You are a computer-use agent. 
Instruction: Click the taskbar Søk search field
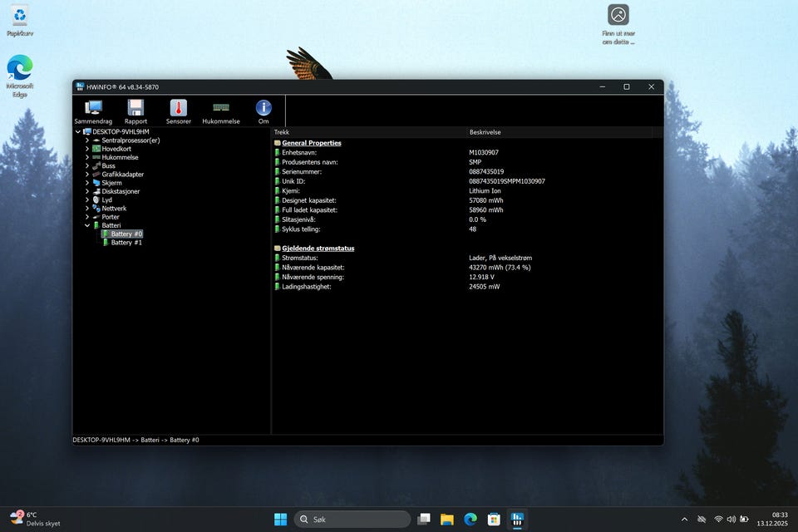(352, 520)
